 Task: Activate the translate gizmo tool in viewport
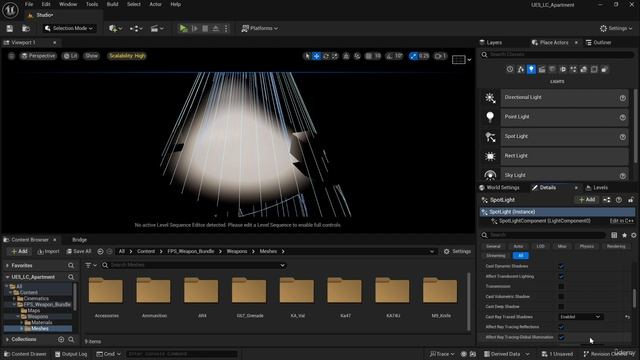pyautogui.click(x=316, y=56)
